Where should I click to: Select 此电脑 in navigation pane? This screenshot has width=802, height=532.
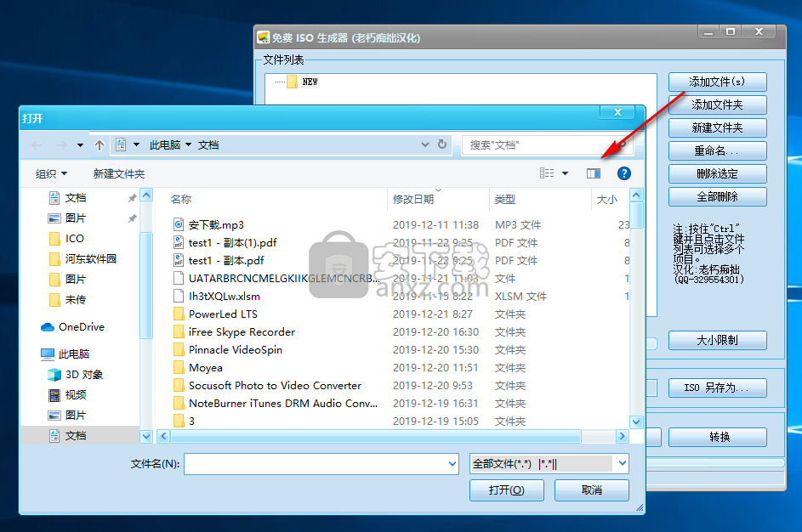pos(74,354)
